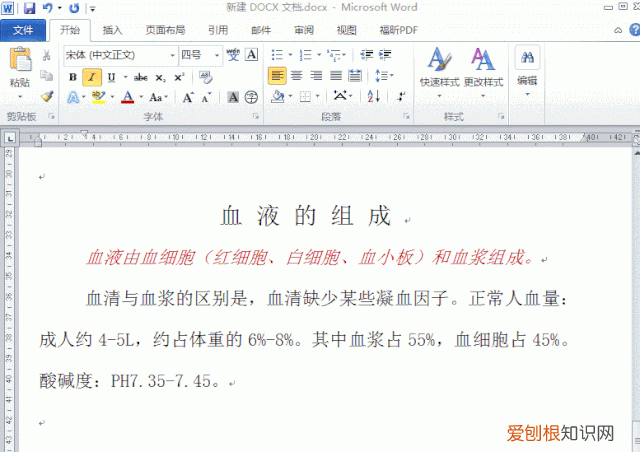Click the increase indent icon
The width and height of the screenshot is (640, 452).
pos(385,55)
